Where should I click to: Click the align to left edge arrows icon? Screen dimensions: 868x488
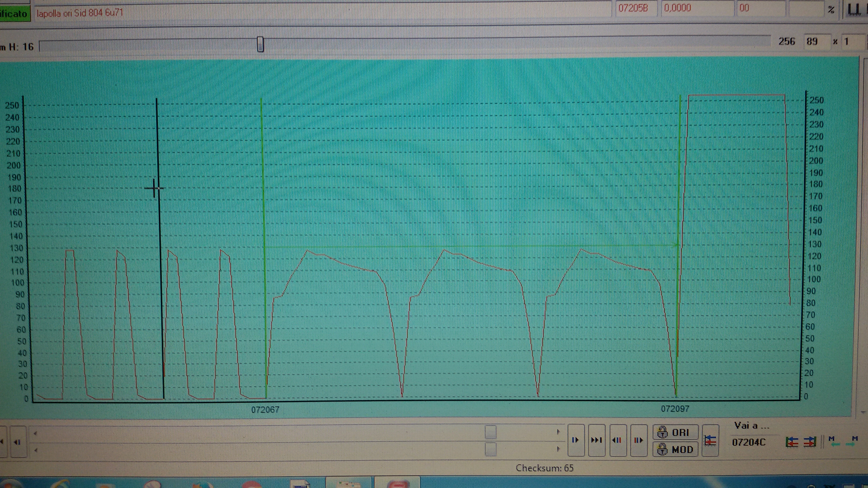(792, 442)
